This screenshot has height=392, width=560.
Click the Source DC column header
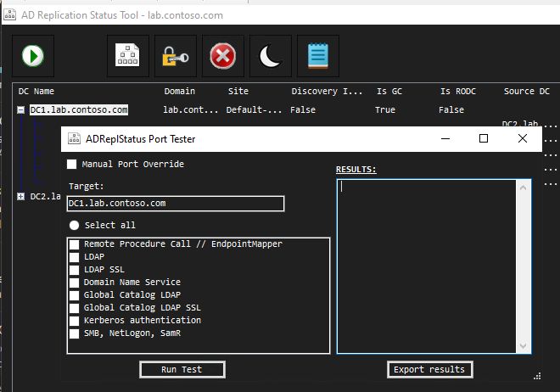point(527,92)
